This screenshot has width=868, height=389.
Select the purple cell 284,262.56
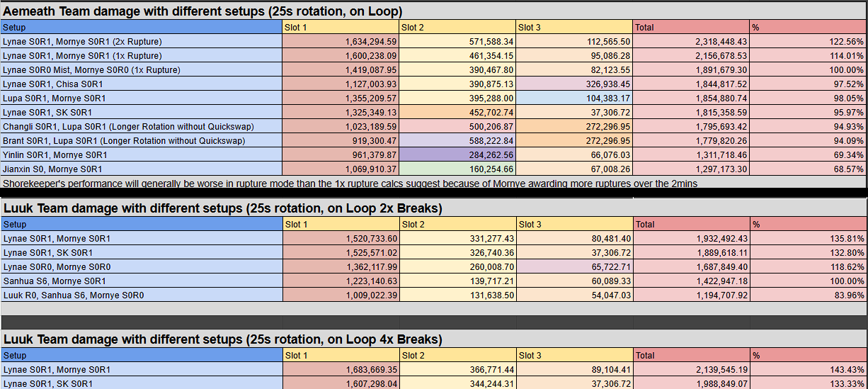(x=457, y=155)
